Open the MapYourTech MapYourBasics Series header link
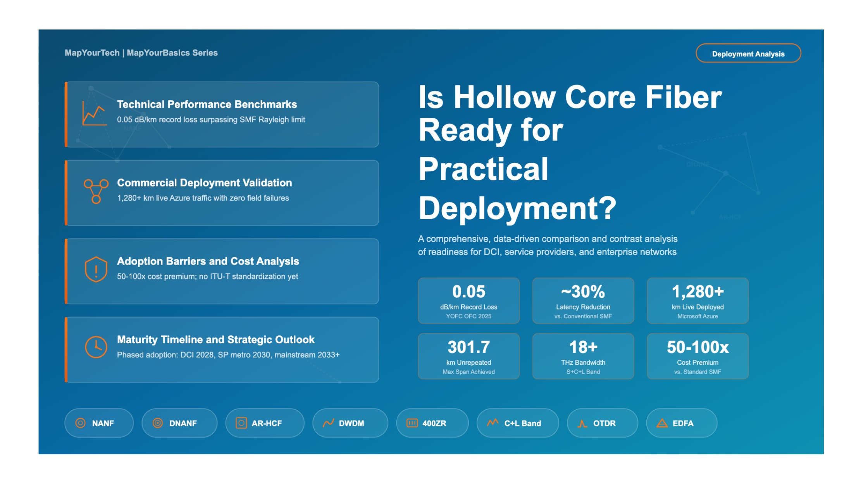The image size is (868, 488). click(141, 53)
